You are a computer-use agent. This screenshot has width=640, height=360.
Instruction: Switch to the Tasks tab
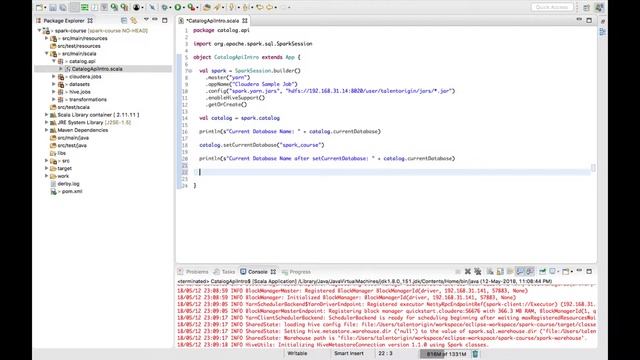224,272
